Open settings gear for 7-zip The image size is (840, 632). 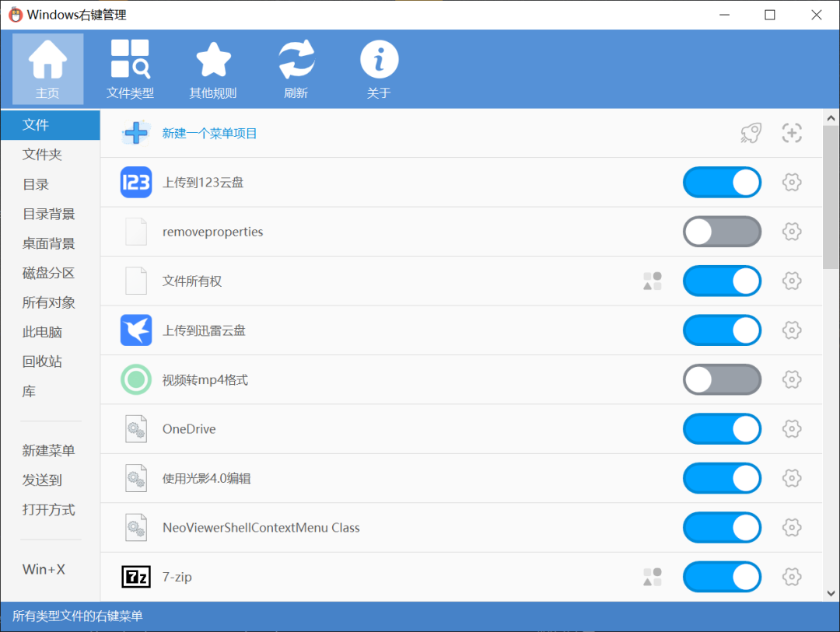click(x=792, y=577)
